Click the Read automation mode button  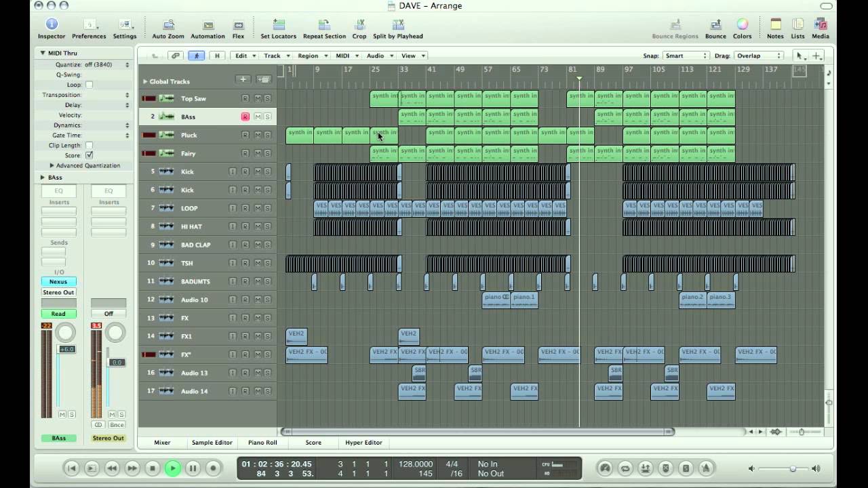click(59, 314)
